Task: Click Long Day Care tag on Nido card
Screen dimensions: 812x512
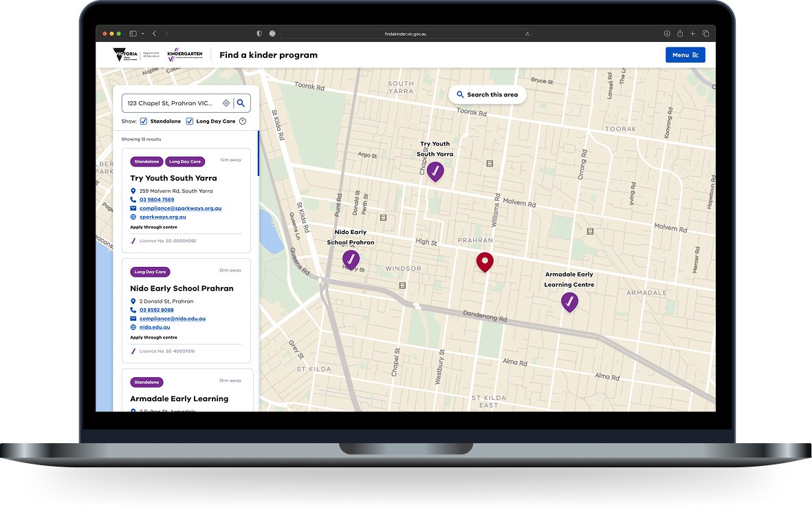Action: click(150, 272)
